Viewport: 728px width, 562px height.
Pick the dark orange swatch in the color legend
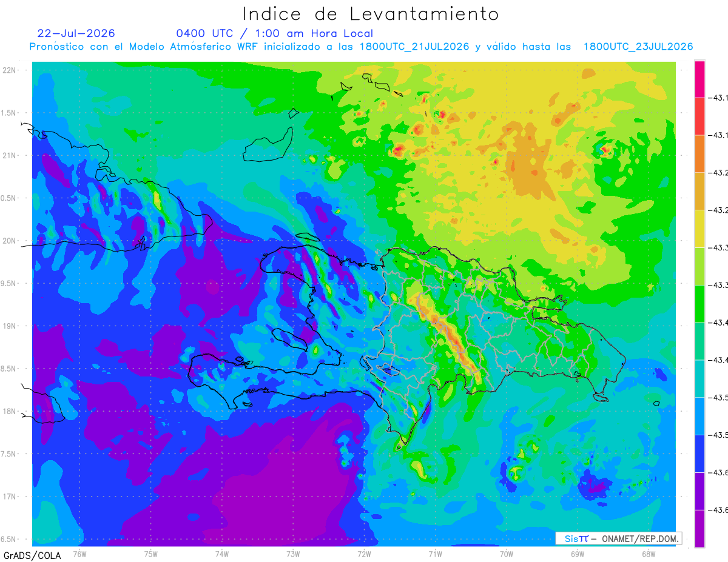(x=699, y=153)
